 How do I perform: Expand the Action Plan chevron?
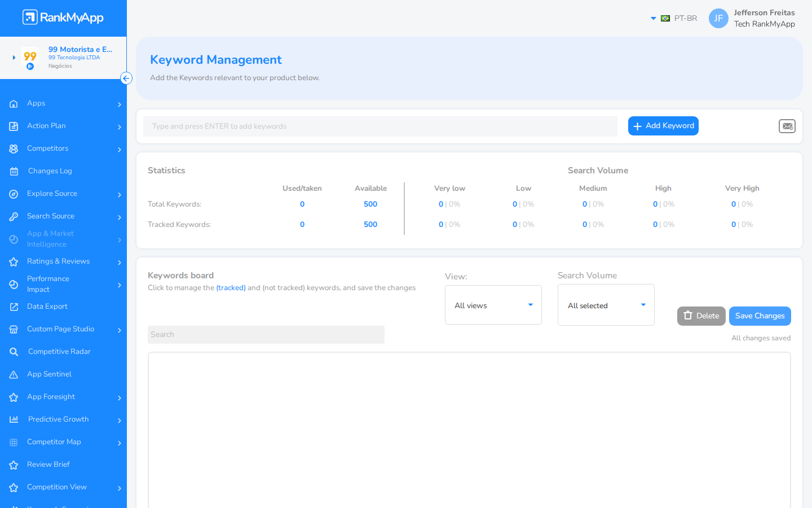120,127
